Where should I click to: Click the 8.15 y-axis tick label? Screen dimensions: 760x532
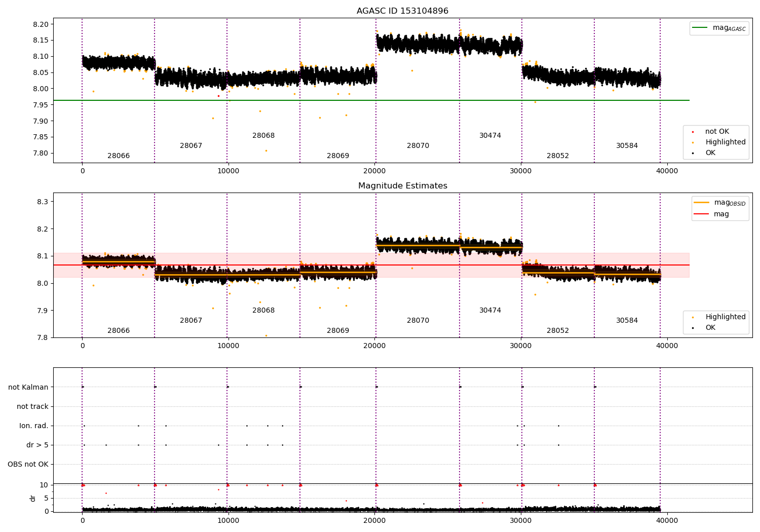41,41
